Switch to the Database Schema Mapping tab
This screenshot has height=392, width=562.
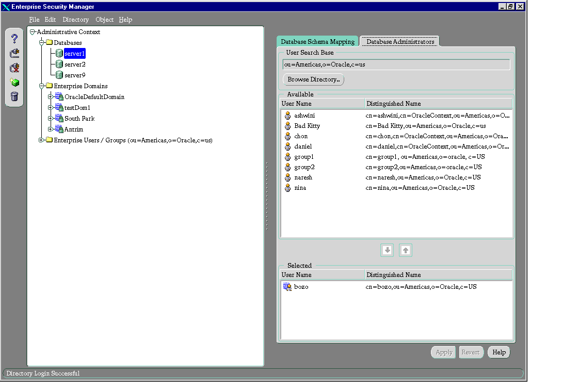pos(317,42)
